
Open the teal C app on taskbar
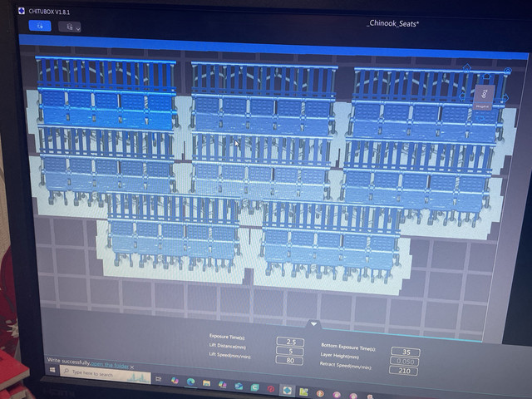point(255,387)
